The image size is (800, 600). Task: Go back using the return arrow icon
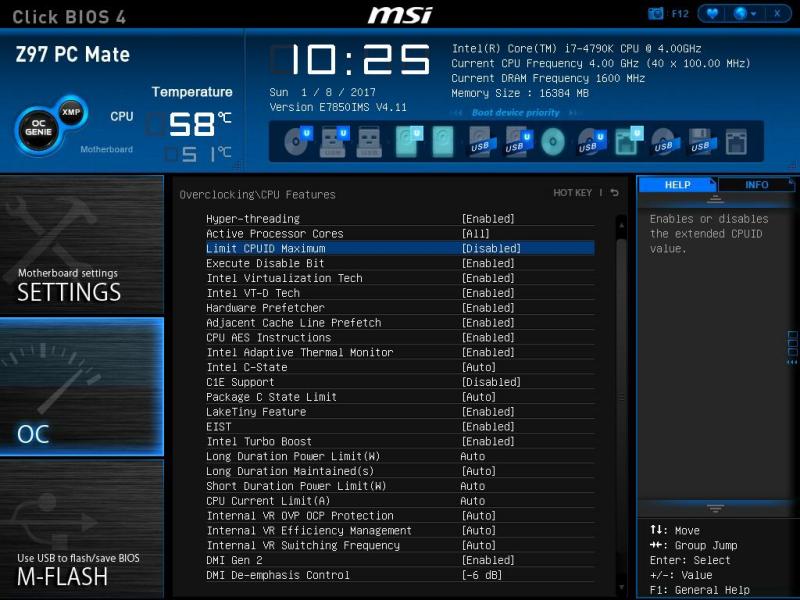click(615, 192)
